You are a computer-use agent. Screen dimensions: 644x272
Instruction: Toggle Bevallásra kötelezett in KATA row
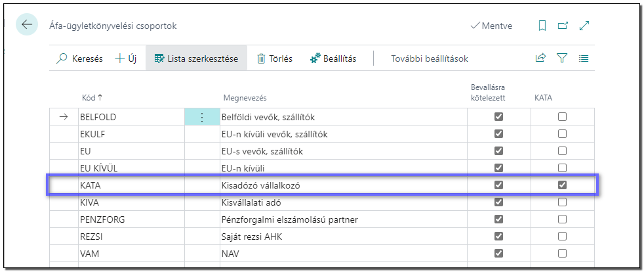coord(498,185)
